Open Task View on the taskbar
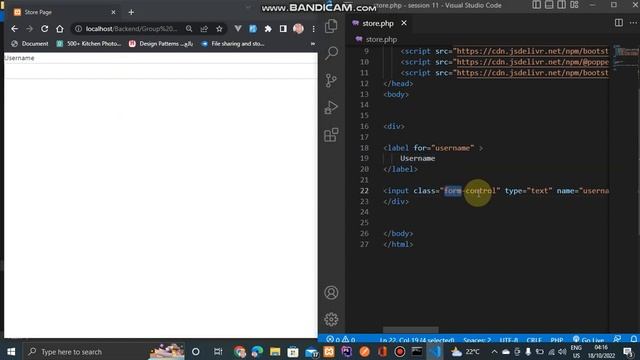The height and width of the screenshot is (360, 640). (x=218, y=351)
